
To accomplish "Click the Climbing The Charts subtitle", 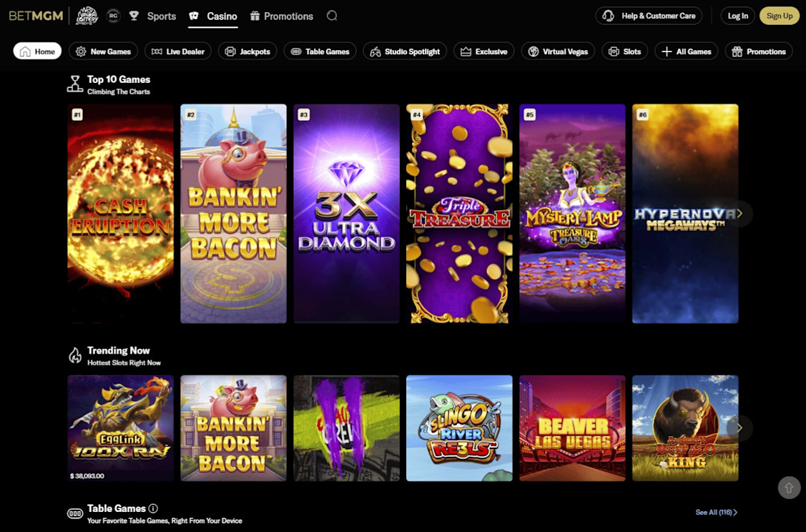I will coord(119,92).
